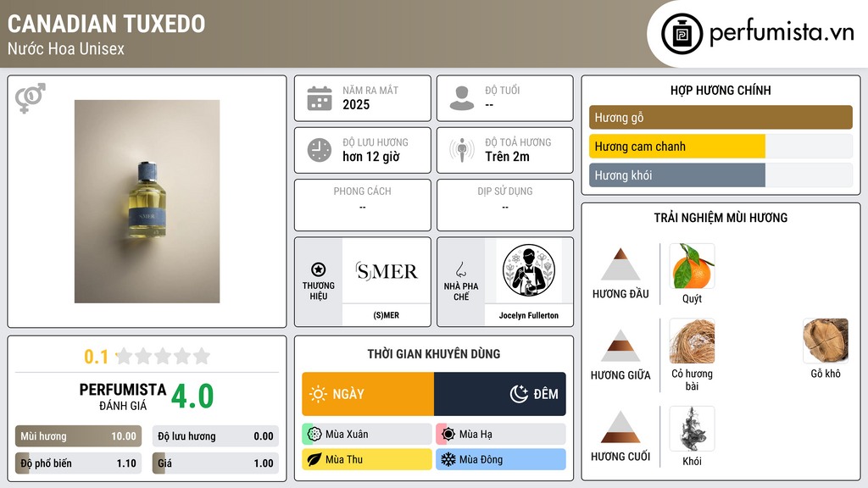Click the Hương khói accord bar
The image size is (868, 488).
click(721, 175)
